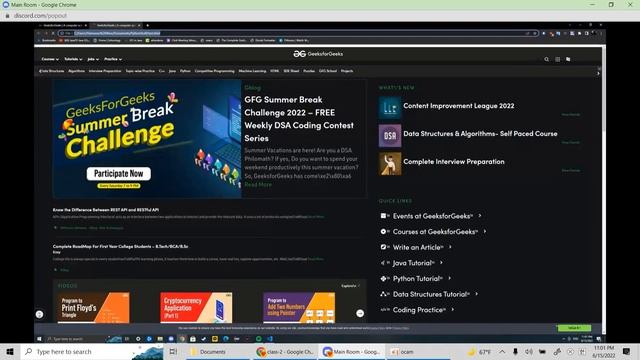640x360 pixels.
Task: Click the GeeksforGeeks logo at page top
Action: [318, 54]
